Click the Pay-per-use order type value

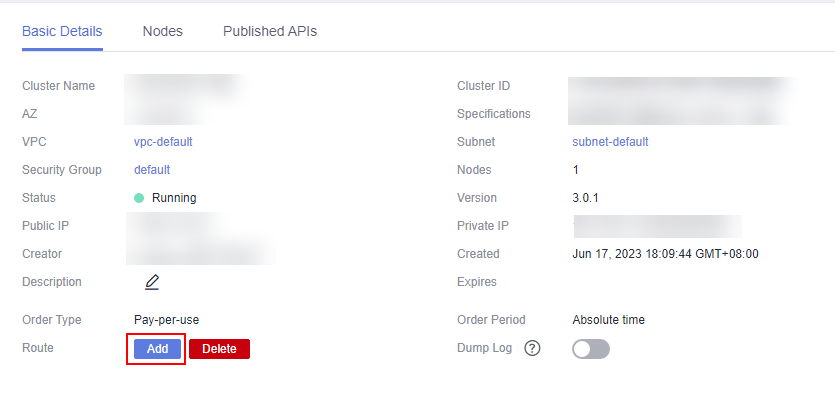point(166,320)
